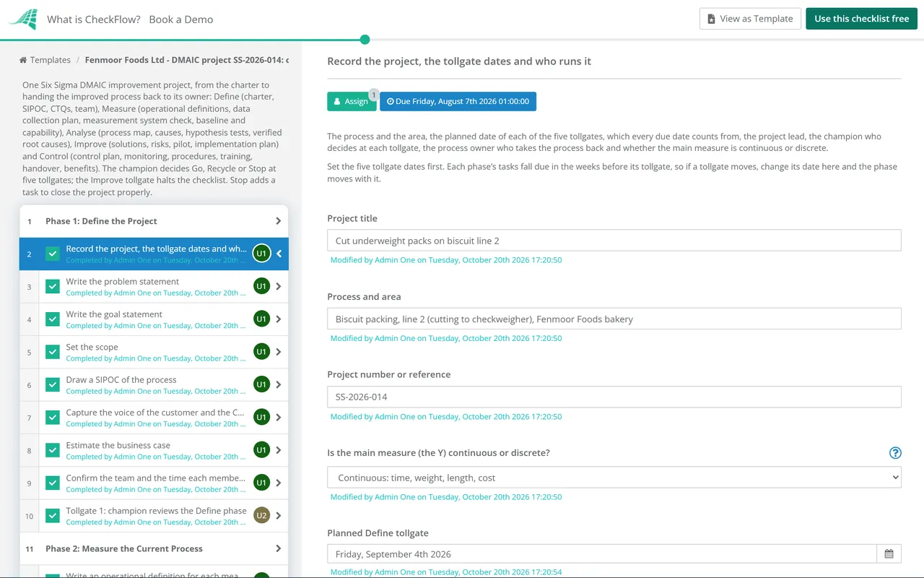Viewport: 924px width, 578px height.
Task: Open the What is CheckFlow? menu item
Action: [x=94, y=20]
